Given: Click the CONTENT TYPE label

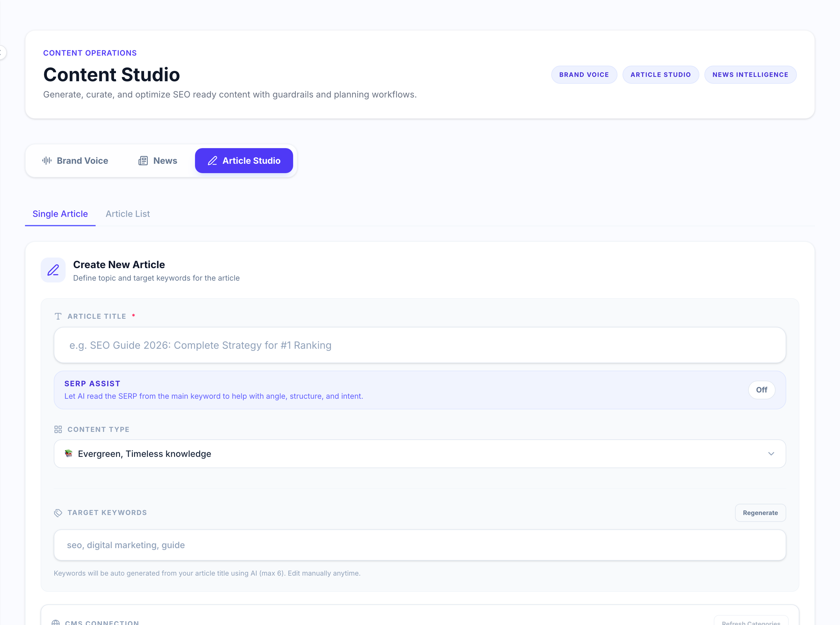Looking at the screenshot, I should pos(98,429).
